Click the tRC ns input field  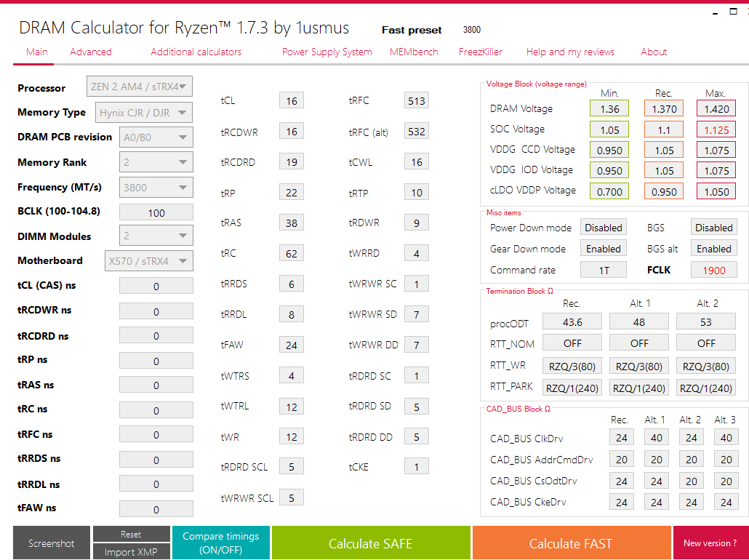coord(156,410)
